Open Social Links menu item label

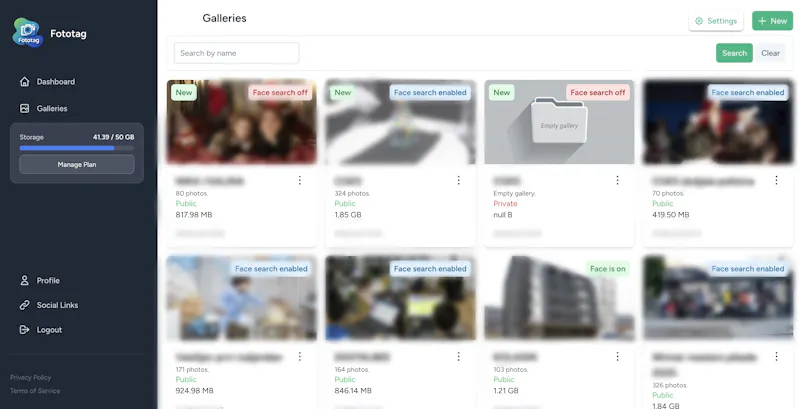[57, 305]
